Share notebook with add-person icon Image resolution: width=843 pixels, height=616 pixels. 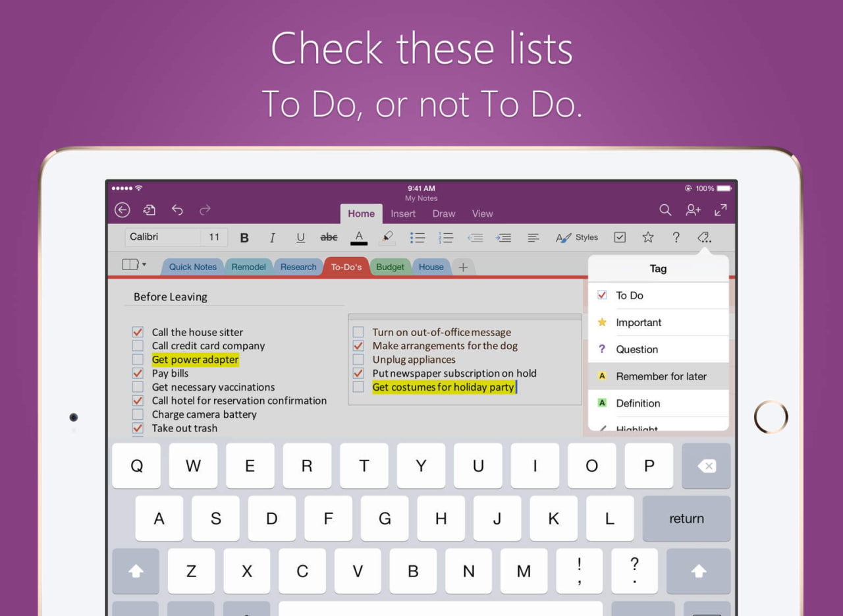(x=693, y=210)
